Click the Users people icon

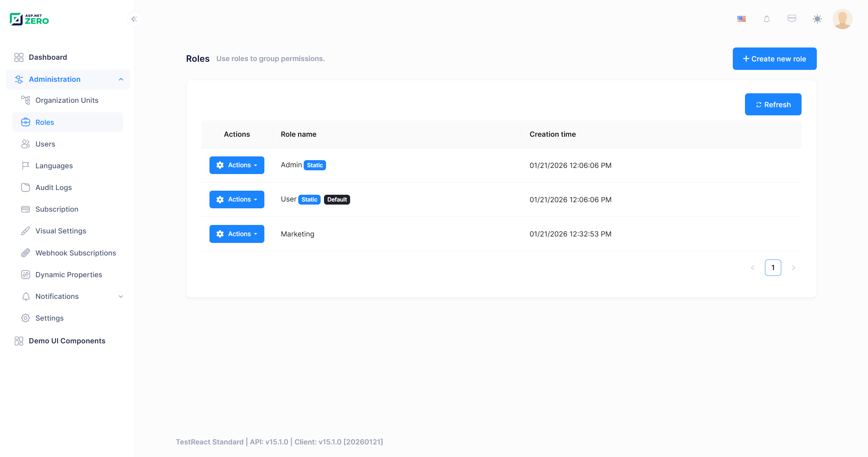[26, 144]
